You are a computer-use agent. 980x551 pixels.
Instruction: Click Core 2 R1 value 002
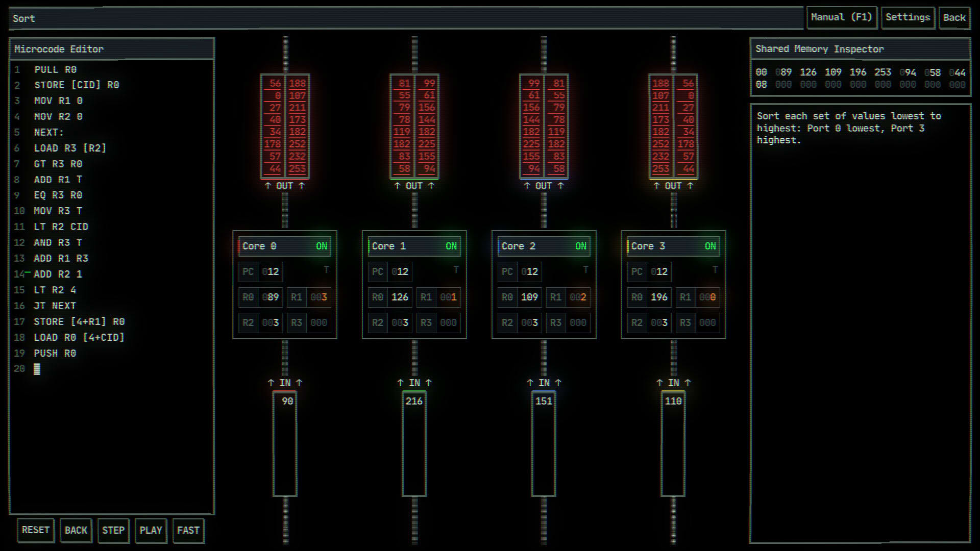[578, 297]
